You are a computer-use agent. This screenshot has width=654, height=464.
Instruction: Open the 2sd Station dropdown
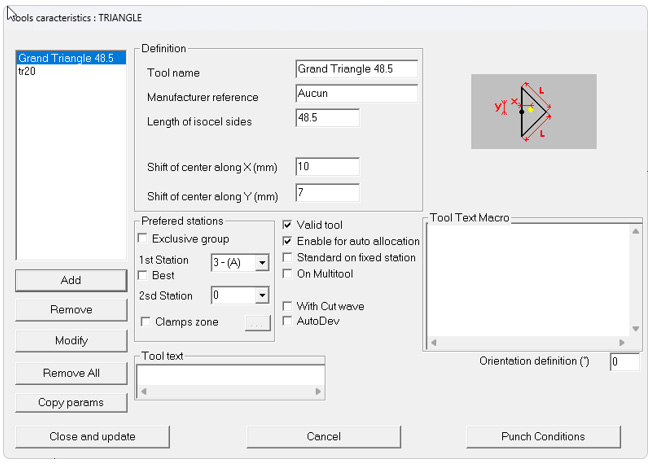262,295
